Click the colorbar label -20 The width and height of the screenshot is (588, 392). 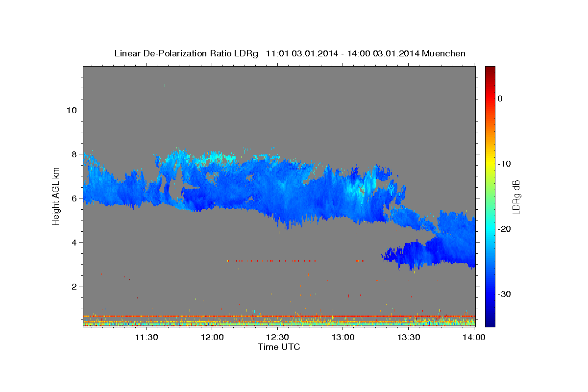504,229
